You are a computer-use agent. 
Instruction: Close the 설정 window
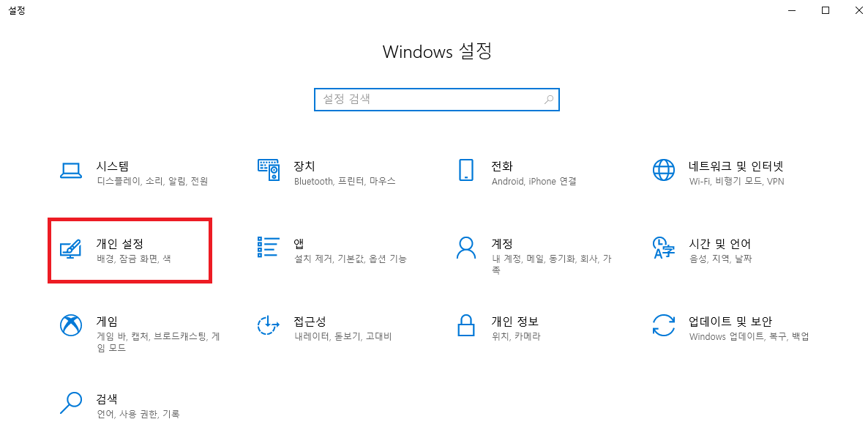[x=858, y=10]
